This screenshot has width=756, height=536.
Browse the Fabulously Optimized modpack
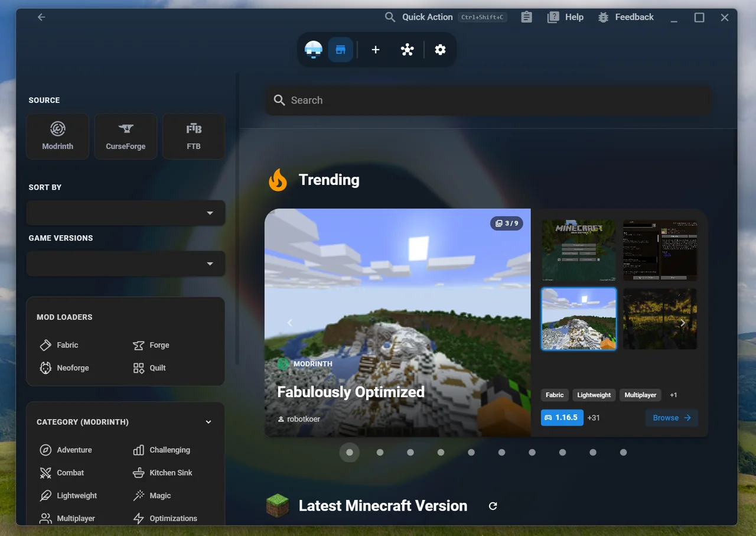point(672,418)
